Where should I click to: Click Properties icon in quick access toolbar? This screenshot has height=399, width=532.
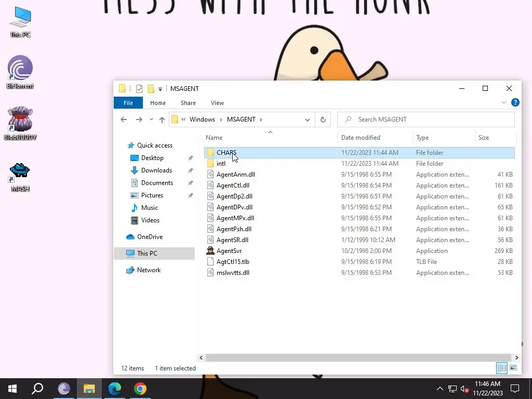click(x=139, y=89)
